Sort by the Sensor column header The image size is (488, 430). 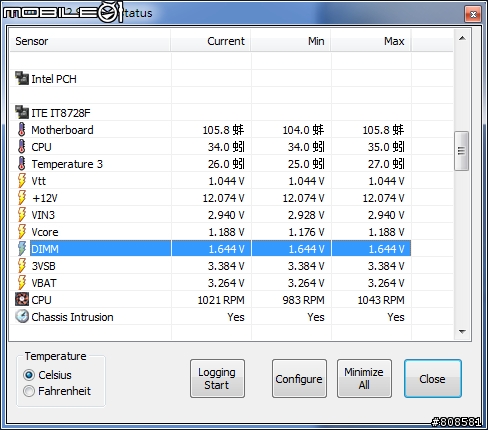point(90,41)
